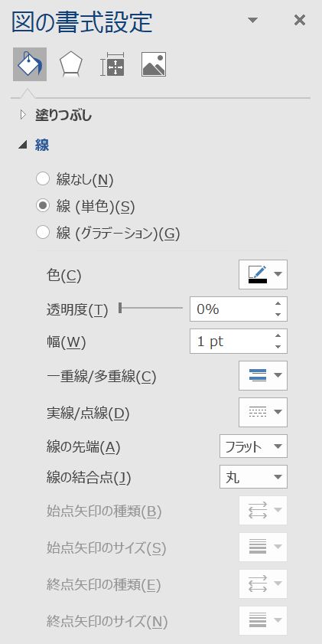The image size is (322, 644).
Task: Open the task pane options arrow
Action: tap(252, 20)
